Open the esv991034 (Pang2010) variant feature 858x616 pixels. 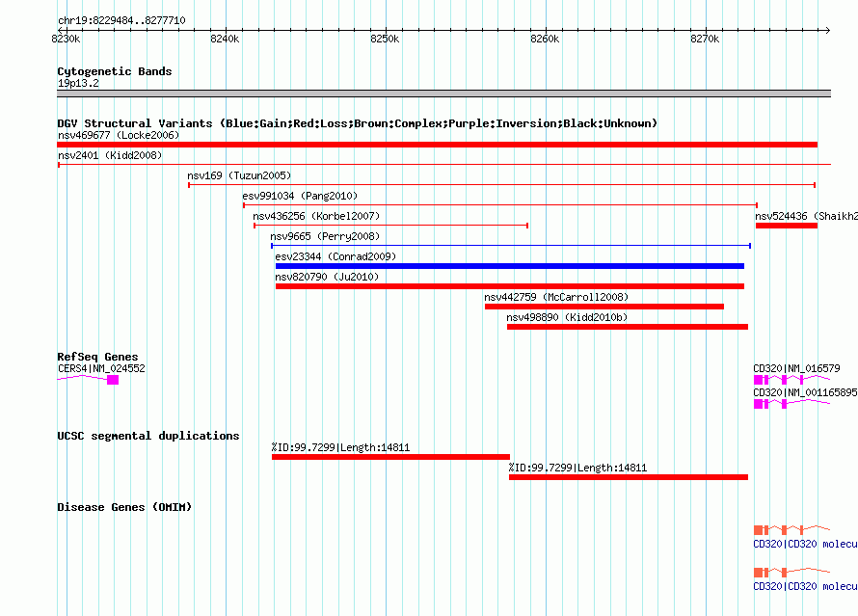[x=500, y=205]
